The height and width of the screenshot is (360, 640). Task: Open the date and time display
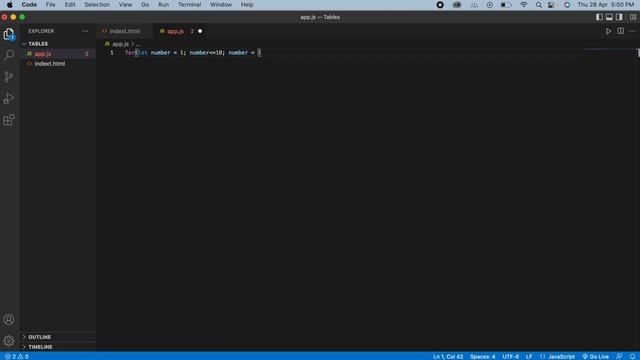pyautogui.click(x=606, y=5)
